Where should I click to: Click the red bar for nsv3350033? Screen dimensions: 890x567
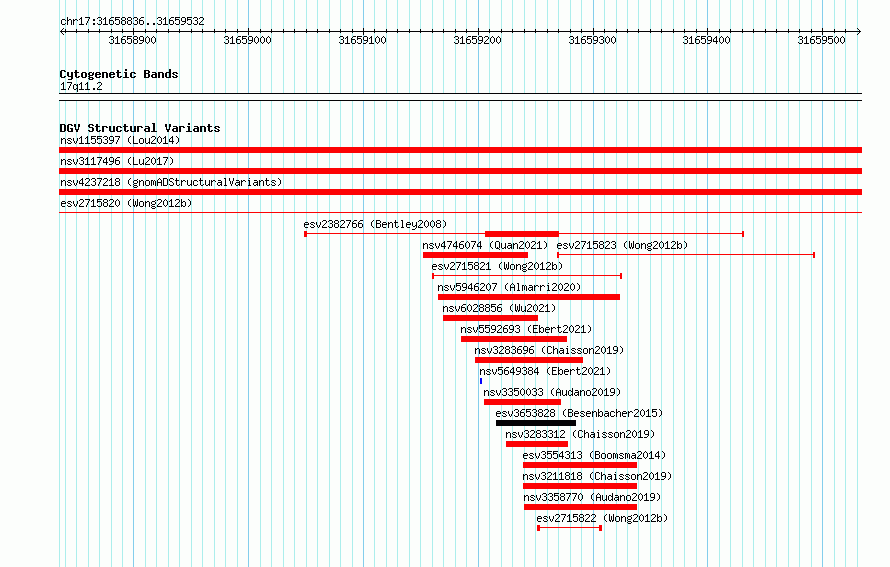tap(522, 402)
